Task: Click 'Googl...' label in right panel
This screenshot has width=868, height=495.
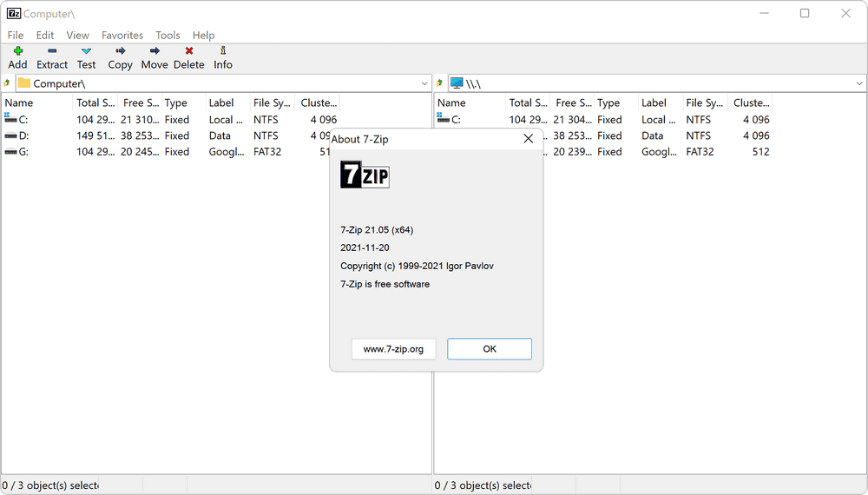Action: pos(659,152)
